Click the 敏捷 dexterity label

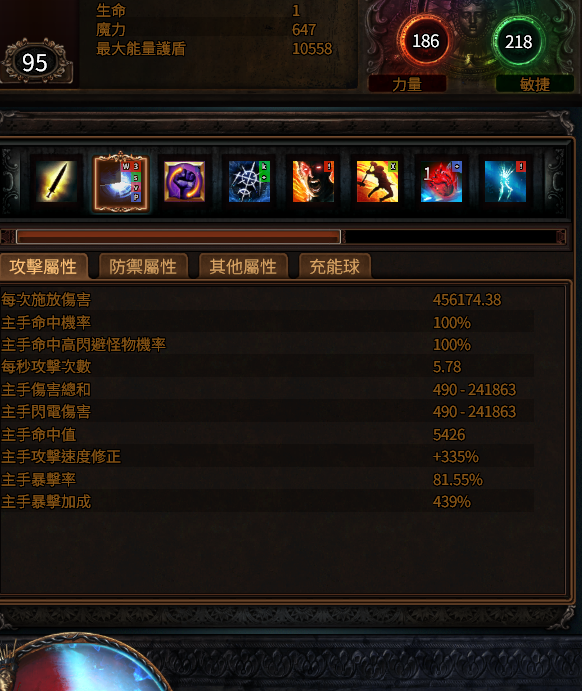coord(535,84)
